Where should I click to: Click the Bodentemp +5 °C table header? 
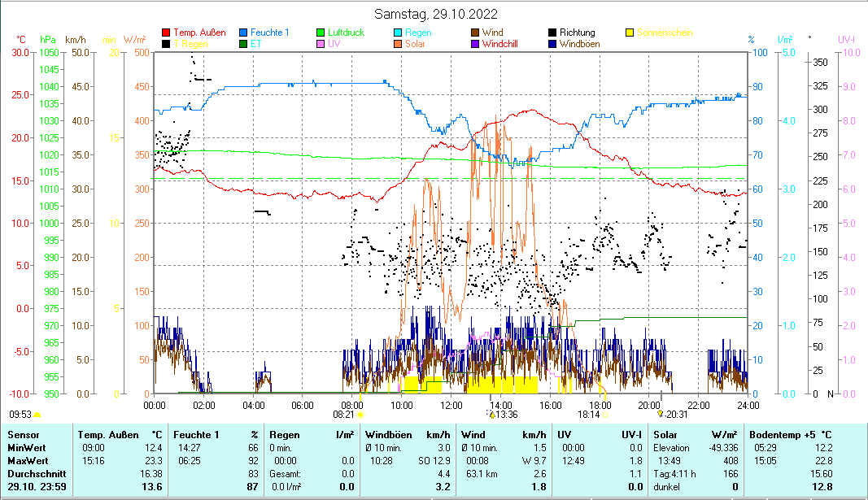click(x=789, y=435)
